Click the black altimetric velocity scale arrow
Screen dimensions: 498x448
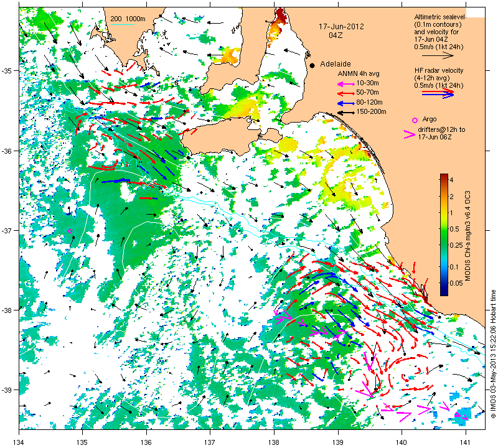pos(438,55)
